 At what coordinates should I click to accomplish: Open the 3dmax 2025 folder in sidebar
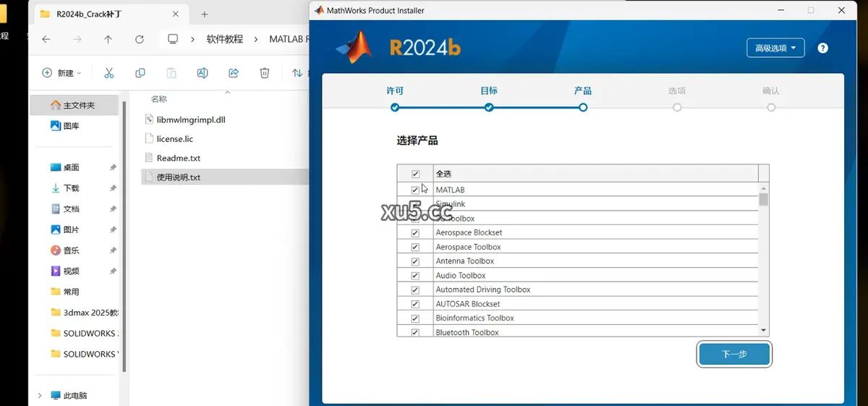pyautogui.click(x=85, y=313)
